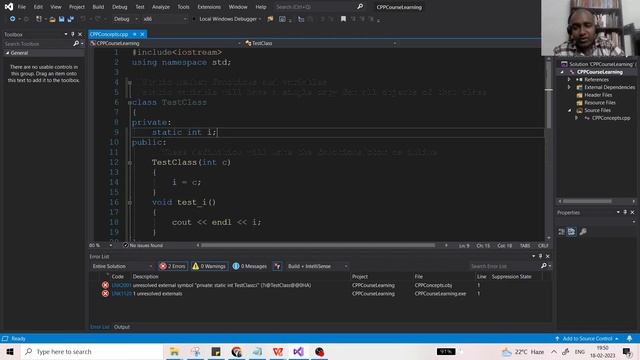Save the current file with single disk icon
The image size is (640, 360).
pyautogui.click(x=62, y=19)
